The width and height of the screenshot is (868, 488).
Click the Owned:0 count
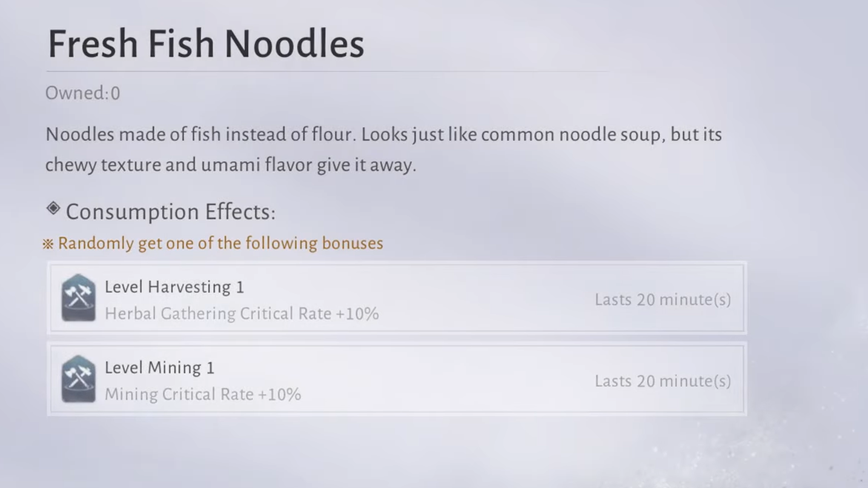[x=83, y=93]
